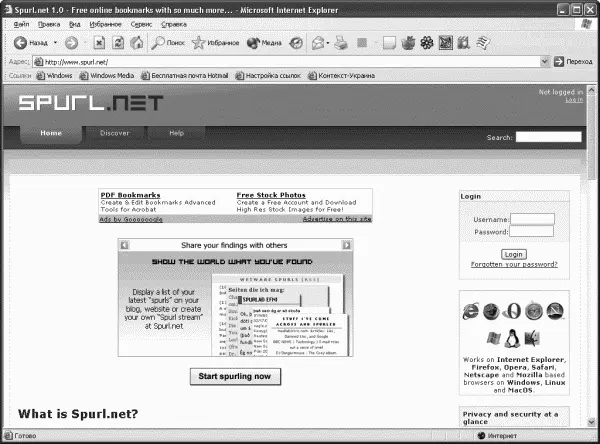The height and width of the screenshot is (444, 600).
Task: Open the Правка menu
Action: [x=49, y=24]
